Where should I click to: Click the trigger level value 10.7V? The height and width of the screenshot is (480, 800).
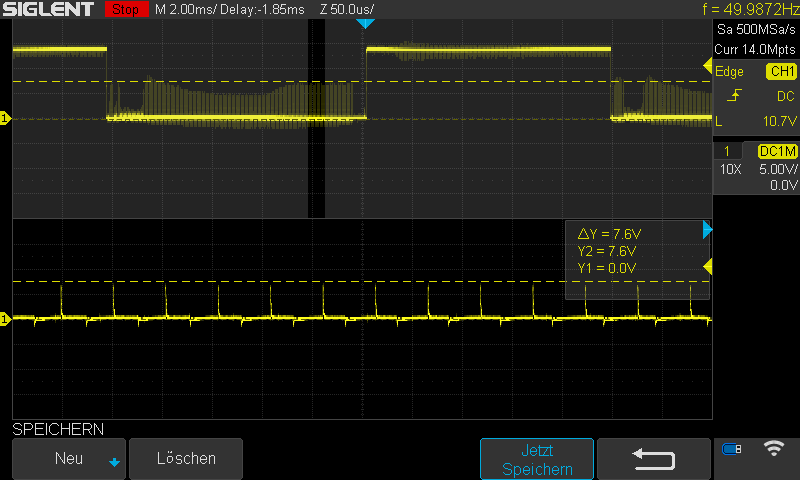[779, 121]
